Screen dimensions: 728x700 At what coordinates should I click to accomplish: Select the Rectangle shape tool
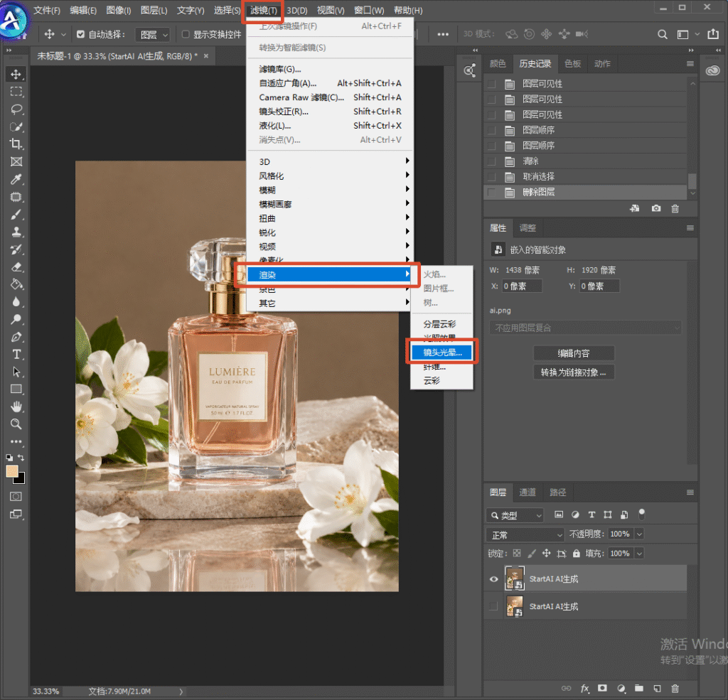tap(16, 389)
